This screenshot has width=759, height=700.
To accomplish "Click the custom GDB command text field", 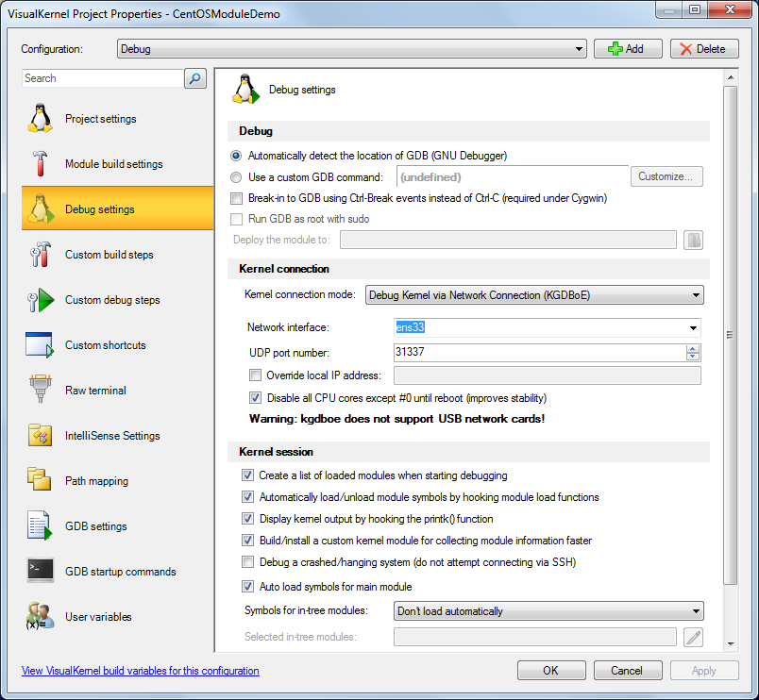I will pos(513,177).
